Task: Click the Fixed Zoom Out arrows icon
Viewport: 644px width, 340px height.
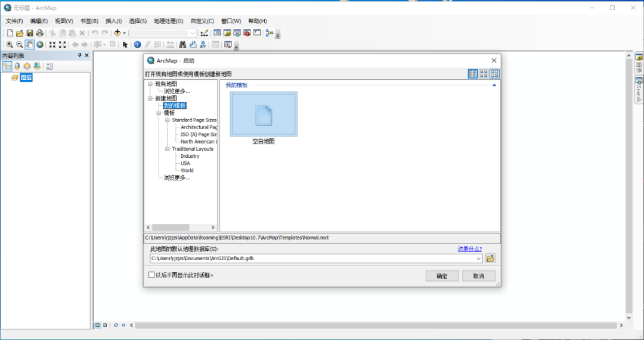Action: [x=63, y=44]
